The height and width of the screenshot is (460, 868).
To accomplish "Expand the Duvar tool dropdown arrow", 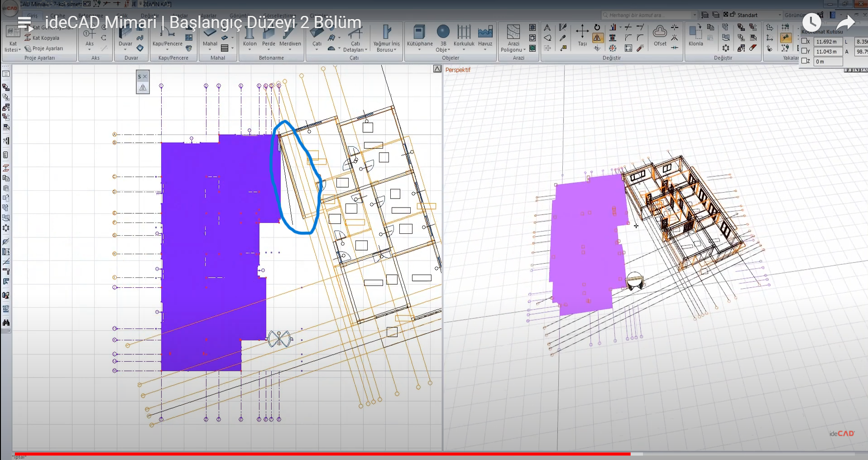I will pyautogui.click(x=125, y=49).
